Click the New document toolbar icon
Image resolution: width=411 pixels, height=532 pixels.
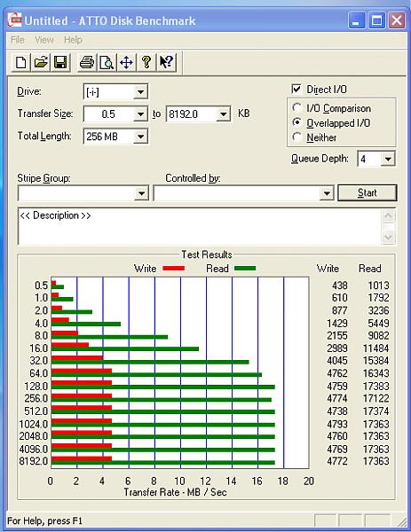[20, 62]
